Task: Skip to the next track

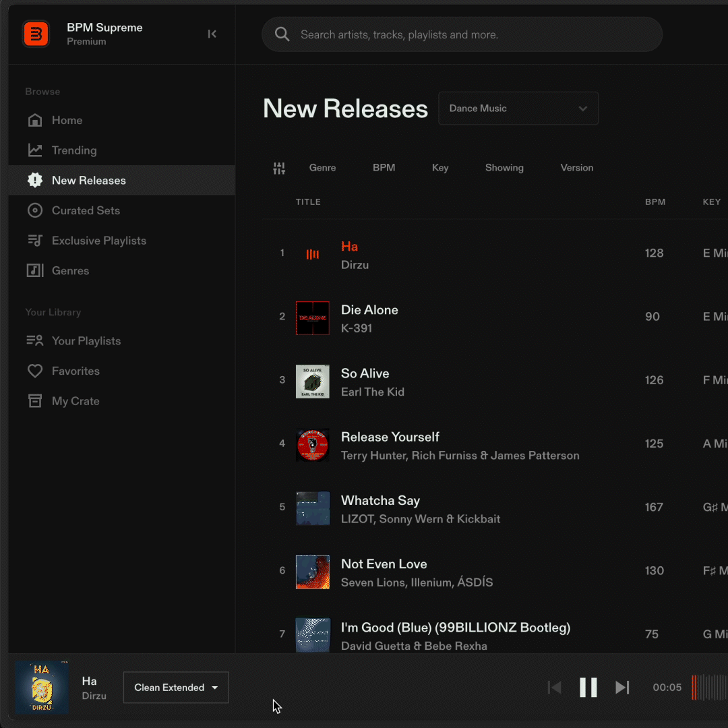Action: coord(622,687)
